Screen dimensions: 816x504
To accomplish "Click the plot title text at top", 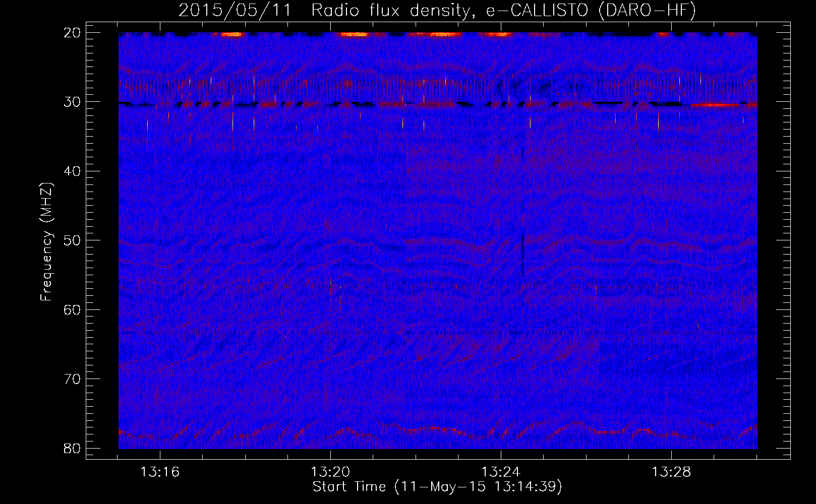I will pos(437,10).
